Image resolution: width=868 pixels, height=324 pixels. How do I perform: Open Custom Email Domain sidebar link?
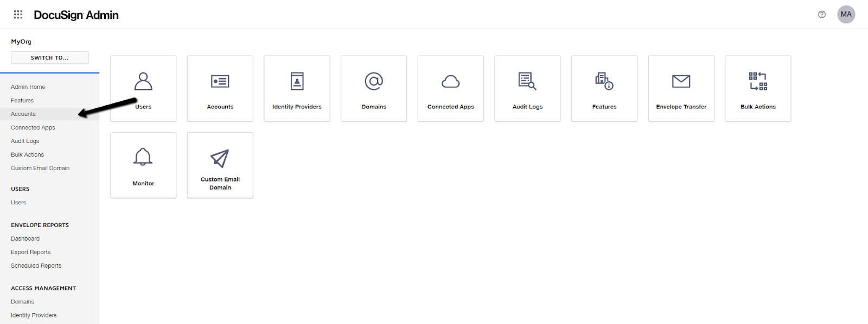point(40,168)
